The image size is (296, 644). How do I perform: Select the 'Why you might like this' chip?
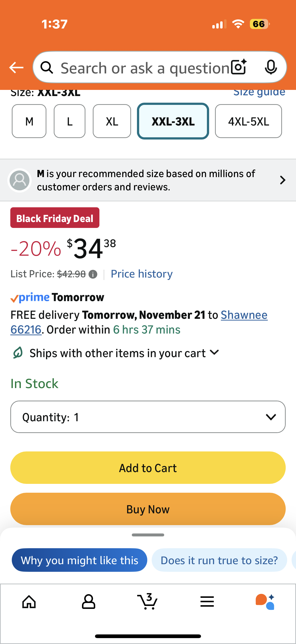[80, 560]
